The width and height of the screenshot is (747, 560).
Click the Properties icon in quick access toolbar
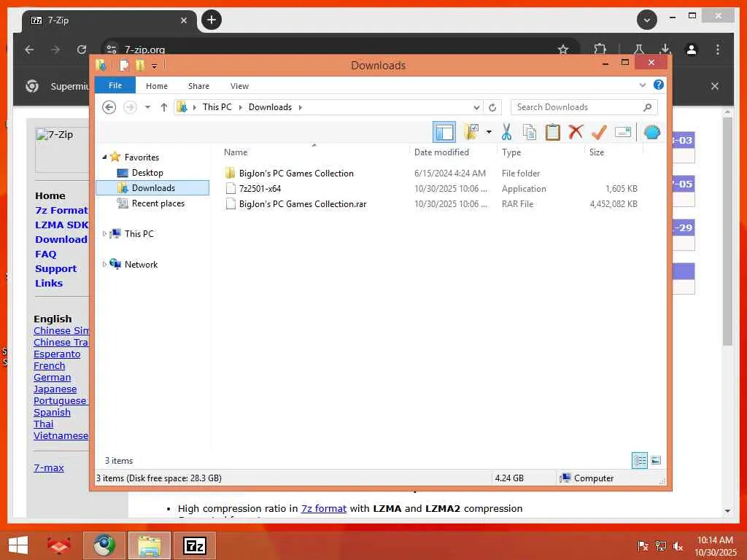point(124,65)
